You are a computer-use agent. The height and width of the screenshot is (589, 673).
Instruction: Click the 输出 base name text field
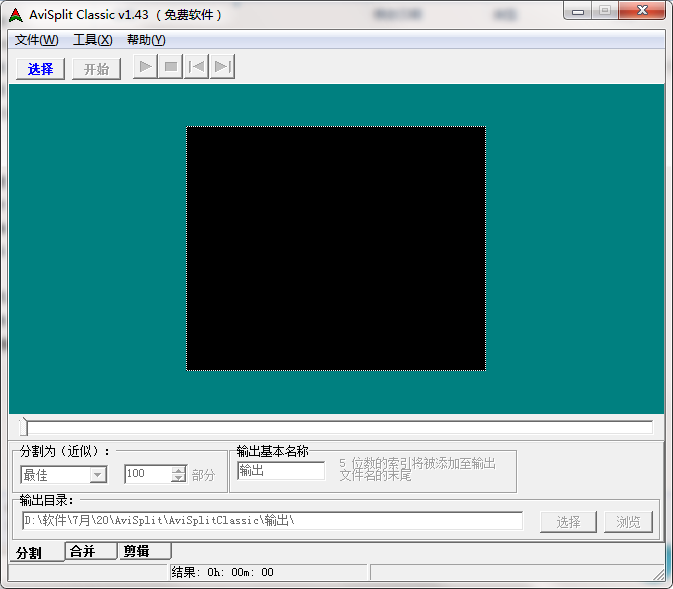281,471
